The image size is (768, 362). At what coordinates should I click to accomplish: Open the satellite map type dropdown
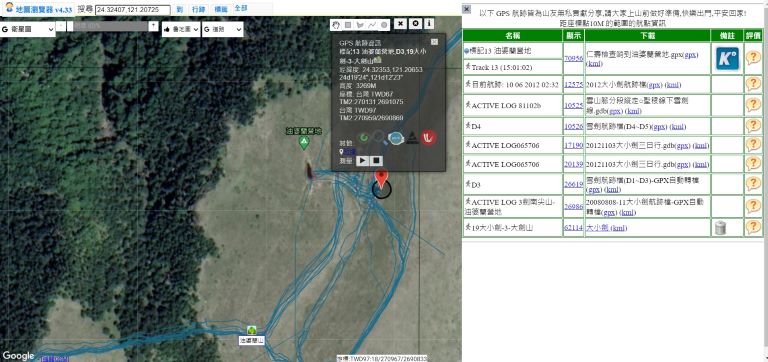click(x=27, y=29)
